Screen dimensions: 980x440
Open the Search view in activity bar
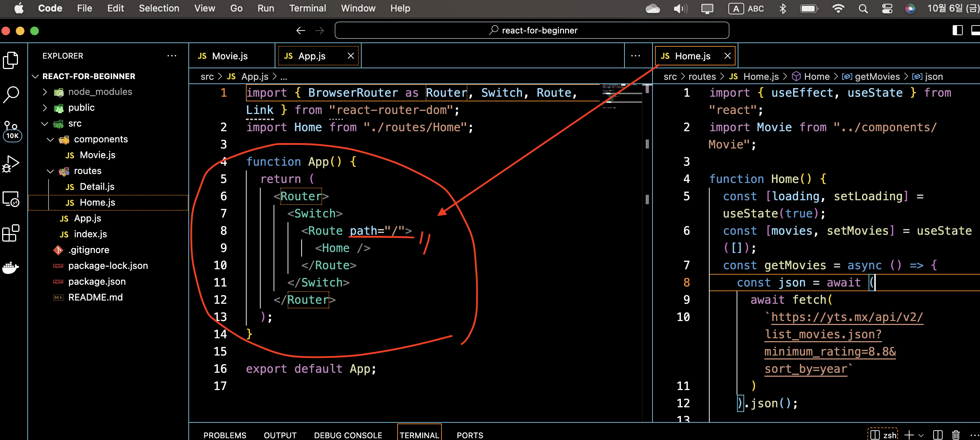tap(11, 94)
